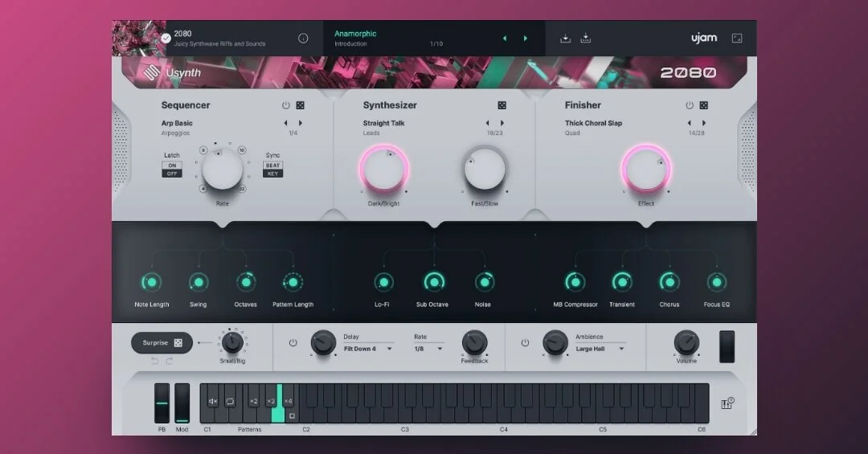
Task: Click the keyboard settings icon by C6
Action: 727,403
